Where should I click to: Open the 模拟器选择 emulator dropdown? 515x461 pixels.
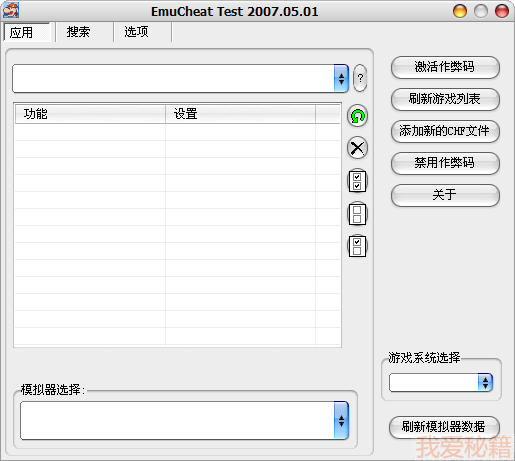pos(341,420)
